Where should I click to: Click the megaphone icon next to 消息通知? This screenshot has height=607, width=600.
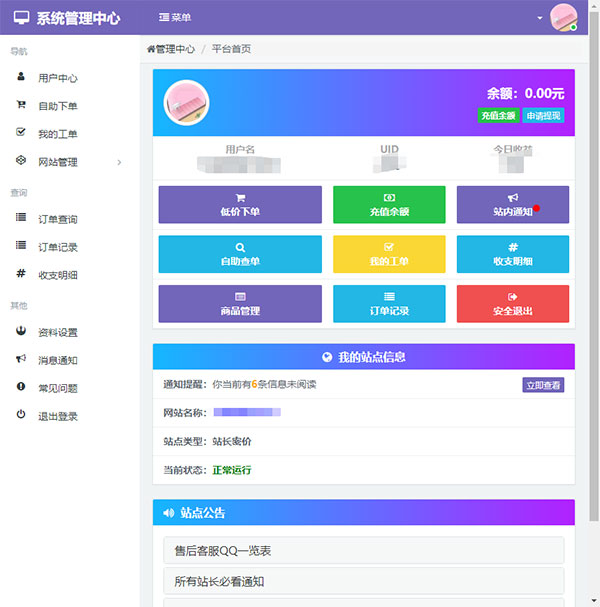(21, 359)
